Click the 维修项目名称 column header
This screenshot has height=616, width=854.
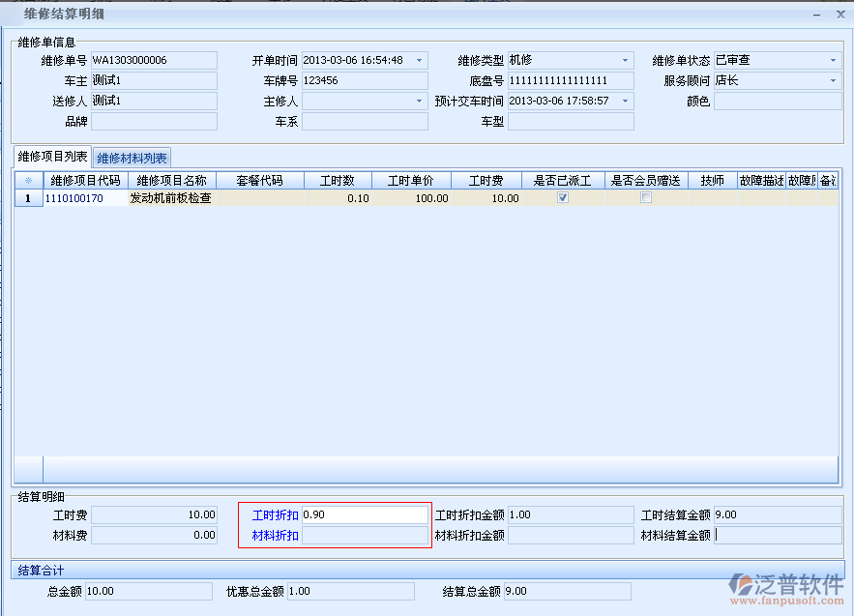pos(171,181)
